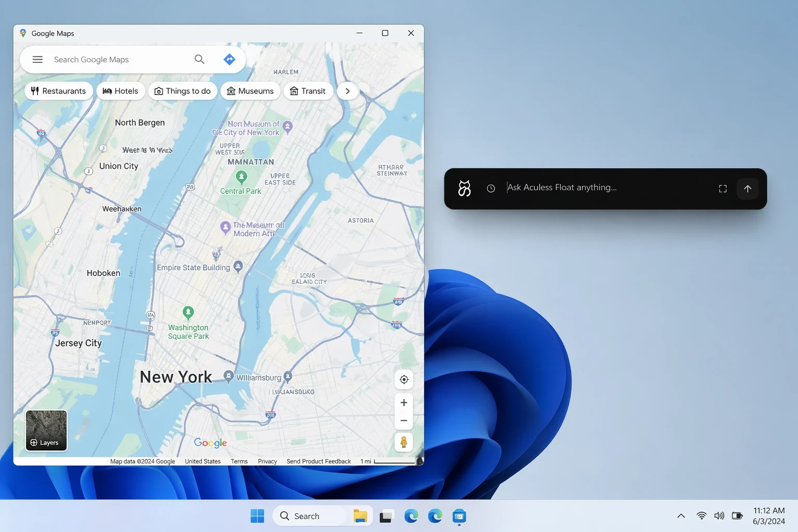Show your location on the map

(404, 379)
